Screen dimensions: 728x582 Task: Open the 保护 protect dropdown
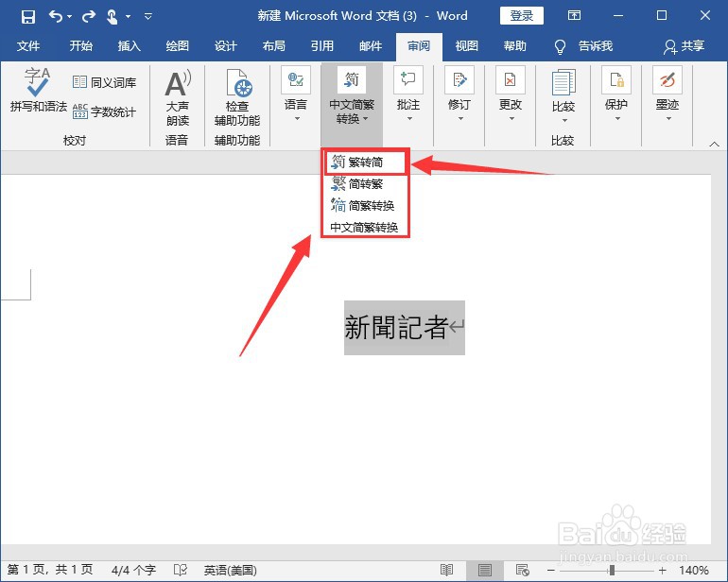pyautogui.click(x=616, y=94)
